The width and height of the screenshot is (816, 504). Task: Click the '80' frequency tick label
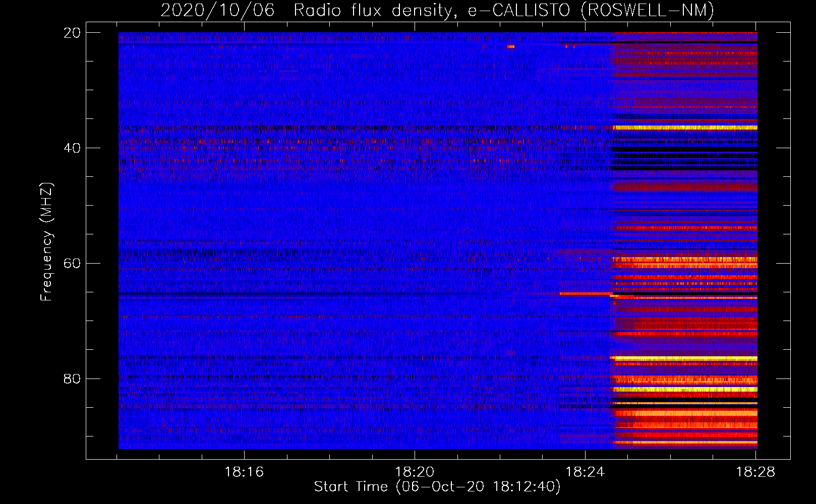72,379
